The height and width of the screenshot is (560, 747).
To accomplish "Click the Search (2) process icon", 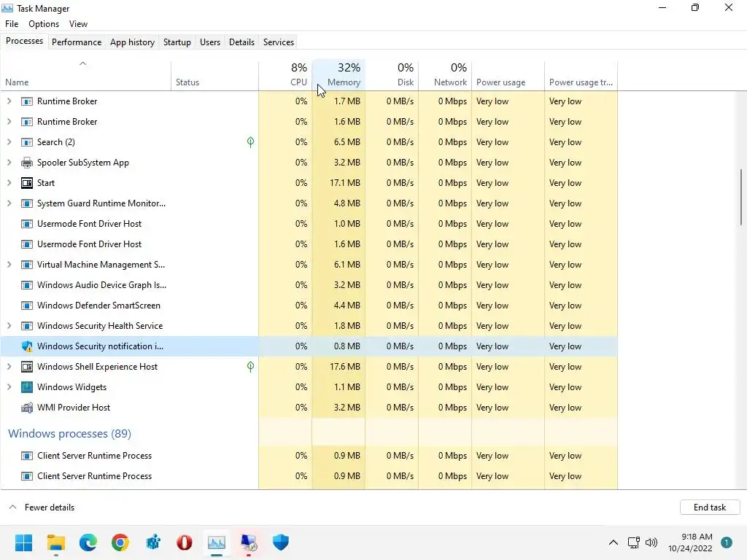I will pyautogui.click(x=27, y=142).
